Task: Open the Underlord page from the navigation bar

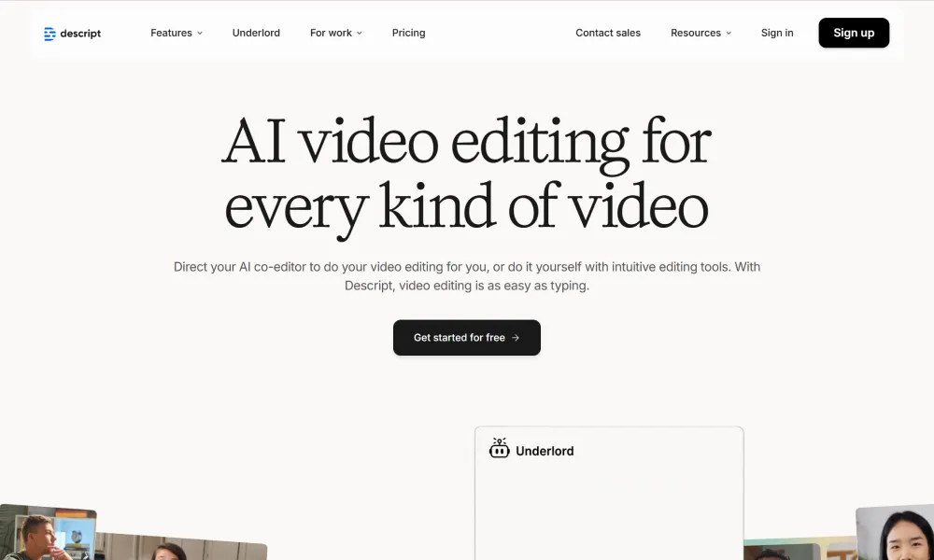Action: pyautogui.click(x=256, y=33)
